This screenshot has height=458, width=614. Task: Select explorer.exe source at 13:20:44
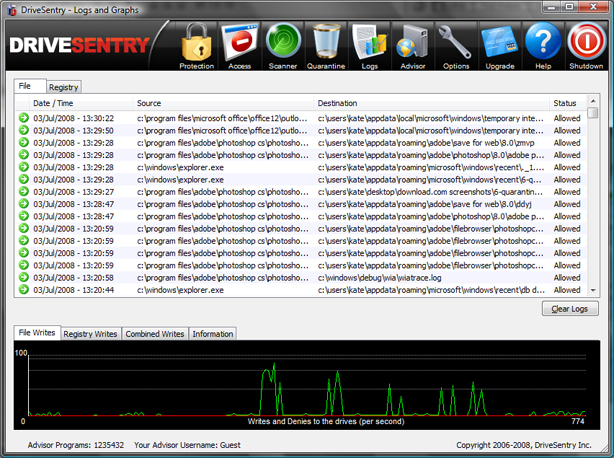[180, 290]
